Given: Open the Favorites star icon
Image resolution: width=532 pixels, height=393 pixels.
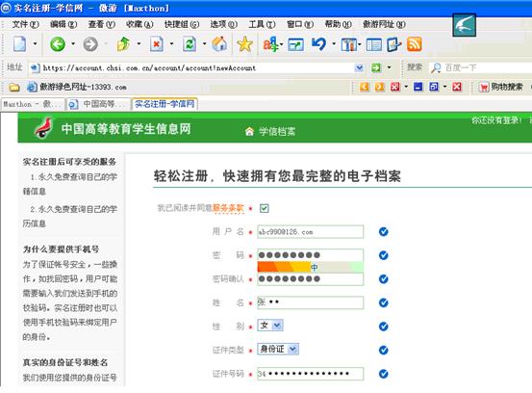Looking at the screenshot, I should [x=244, y=44].
